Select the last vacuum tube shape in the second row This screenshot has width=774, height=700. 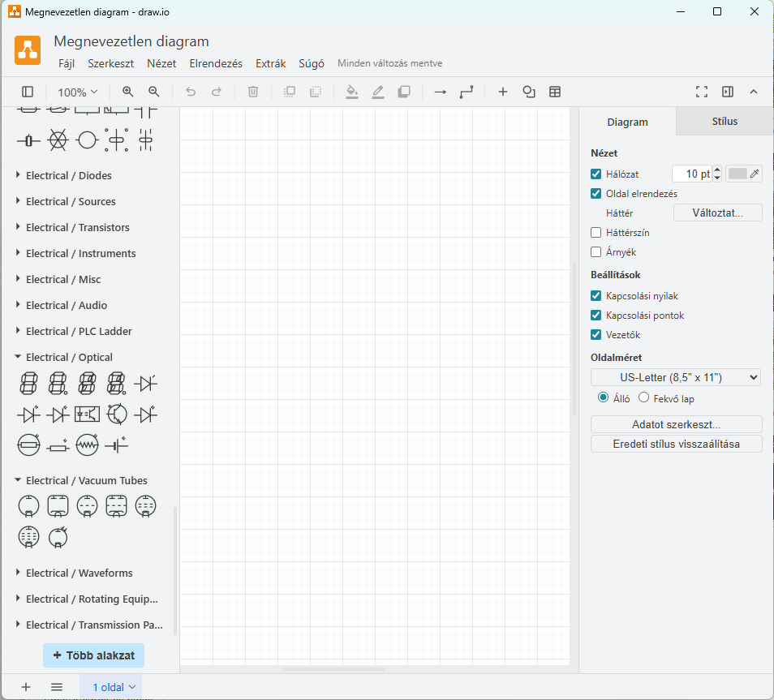(58, 537)
